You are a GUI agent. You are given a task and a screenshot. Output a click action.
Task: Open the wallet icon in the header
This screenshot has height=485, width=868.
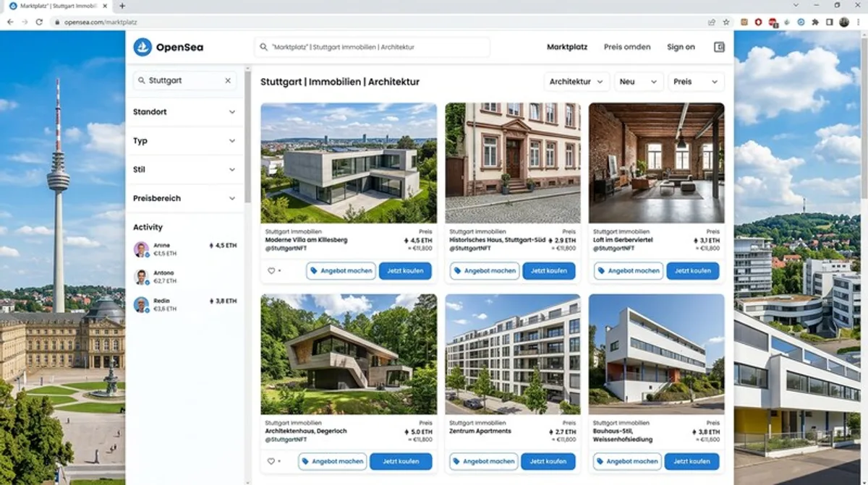click(719, 47)
